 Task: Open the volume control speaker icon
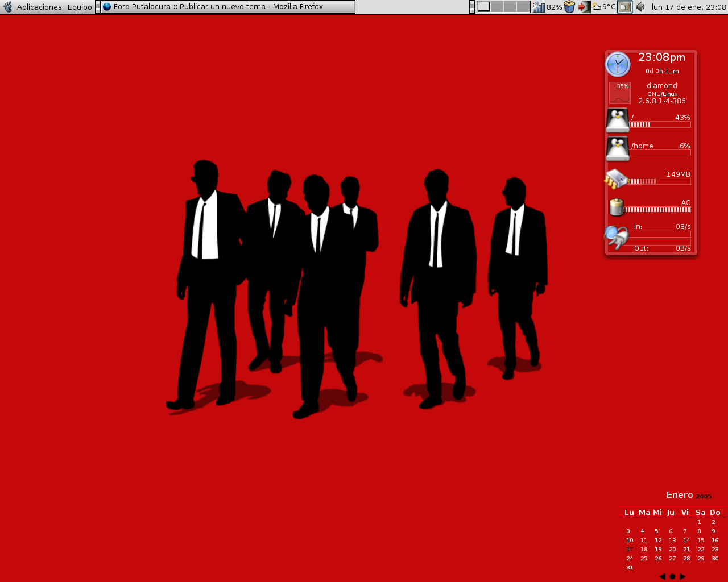point(640,7)
